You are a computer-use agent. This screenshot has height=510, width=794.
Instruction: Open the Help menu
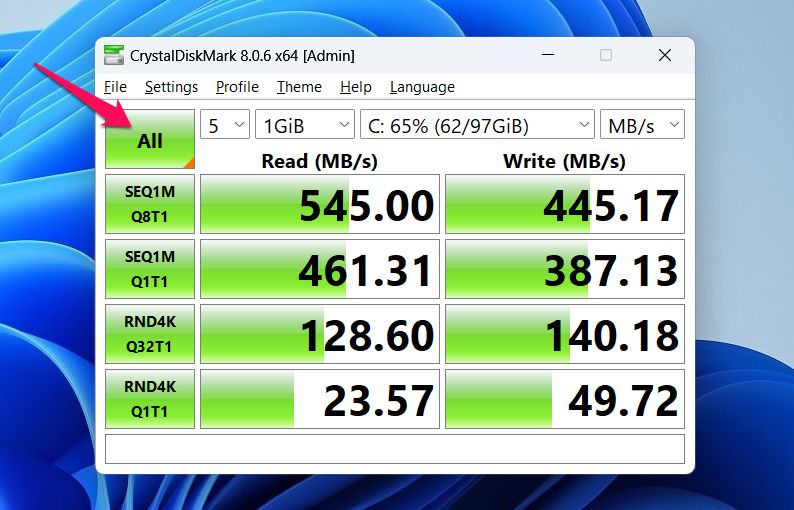click(x=355, y=87)
